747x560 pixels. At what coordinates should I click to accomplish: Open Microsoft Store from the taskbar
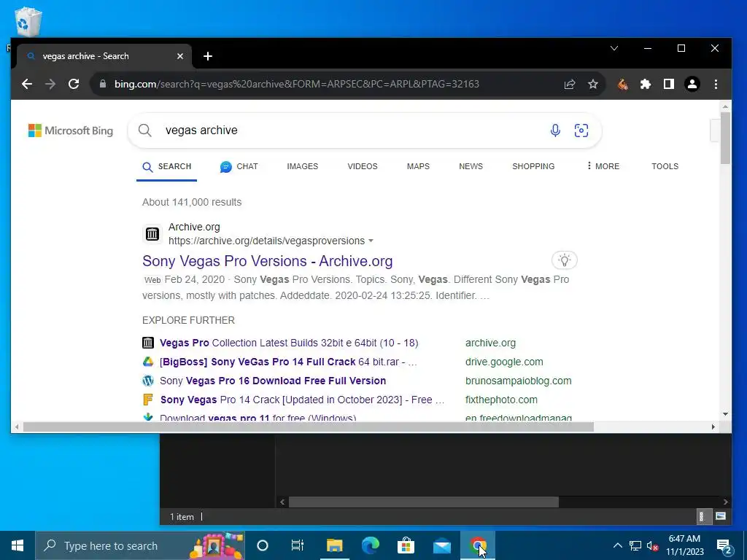(x=406, y=545)
